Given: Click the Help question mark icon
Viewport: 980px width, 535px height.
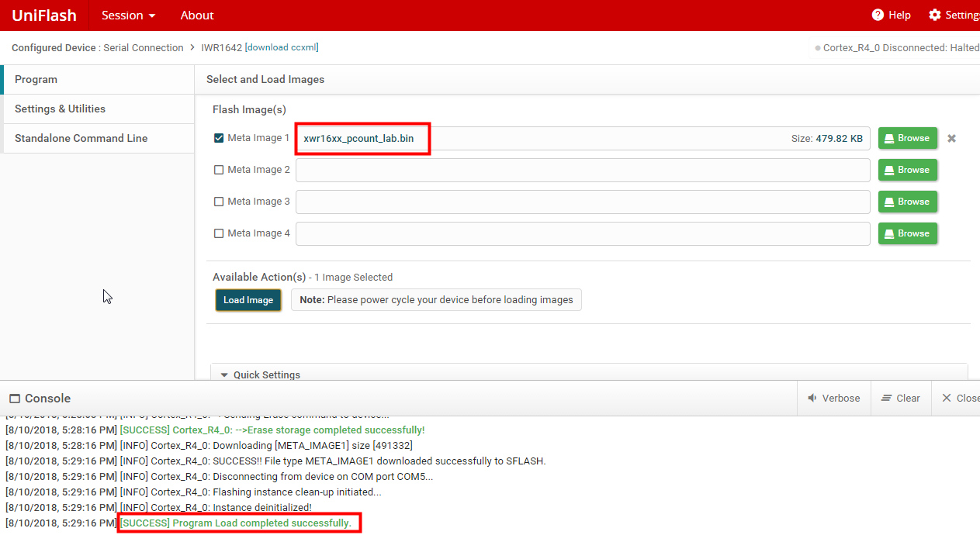Looking at the screenshot, I should point(878,16).
